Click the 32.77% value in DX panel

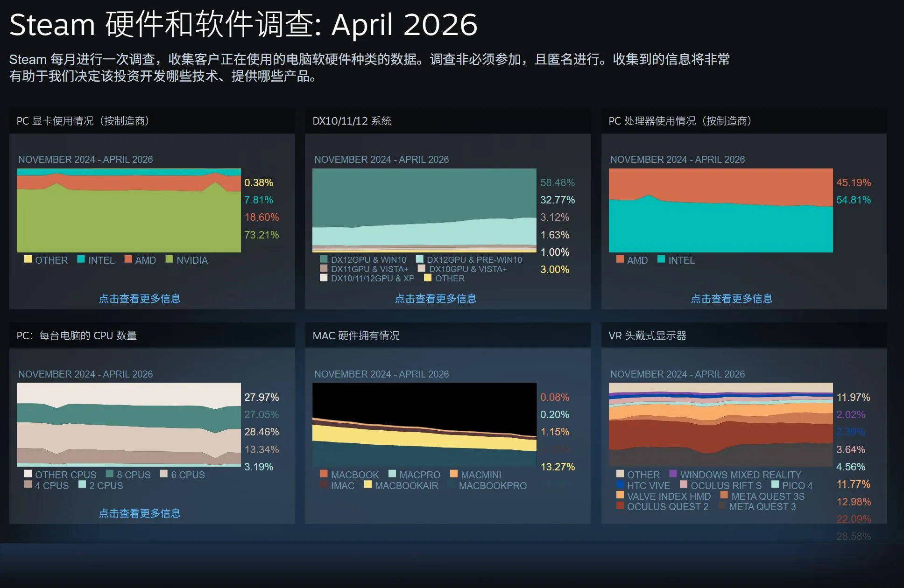pos(558,200)
